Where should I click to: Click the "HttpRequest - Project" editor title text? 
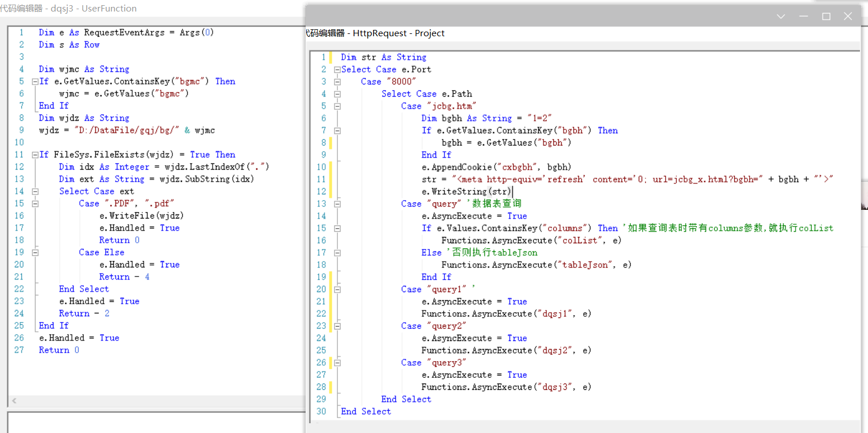[x=399, y=33]
